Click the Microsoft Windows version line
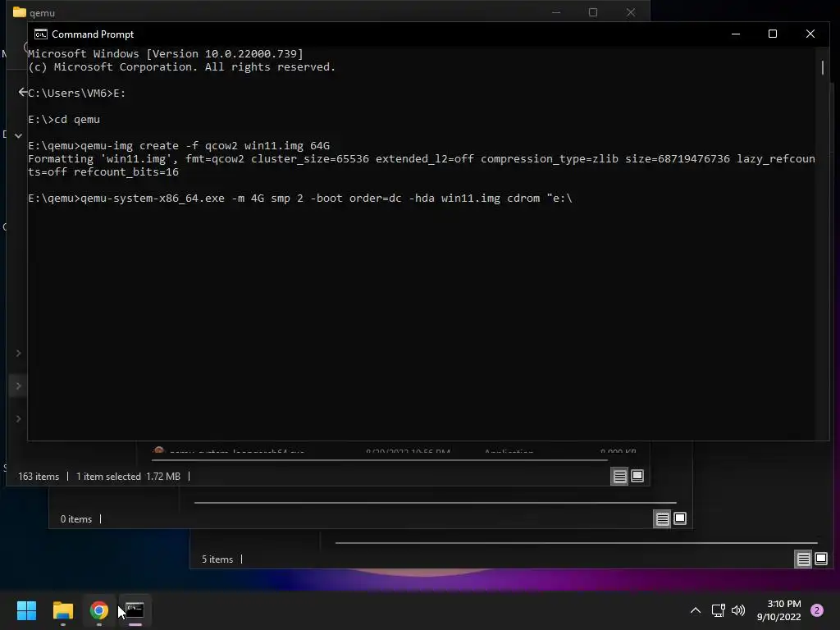This screenshot has height=630, width=840. click(x=166, y=53)
